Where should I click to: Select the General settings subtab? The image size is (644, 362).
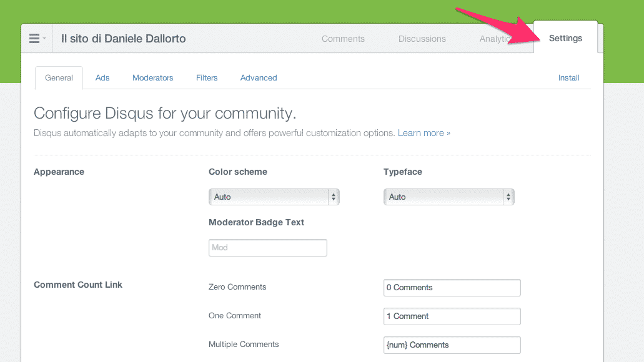click(x=59, y=78)
